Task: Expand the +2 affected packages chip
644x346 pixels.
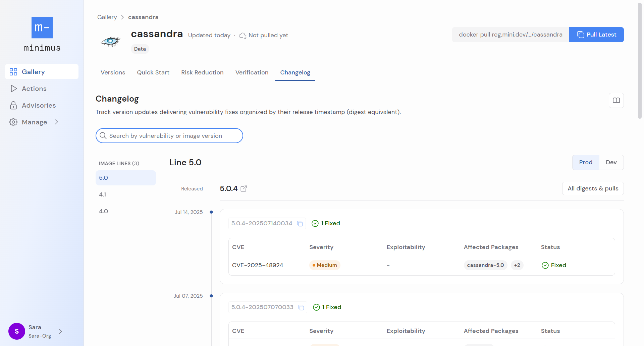Action: click(x=517, y=265)
